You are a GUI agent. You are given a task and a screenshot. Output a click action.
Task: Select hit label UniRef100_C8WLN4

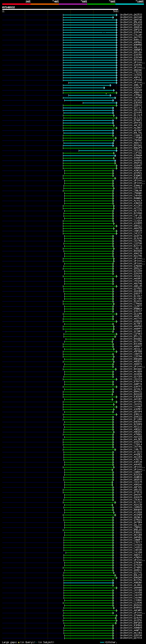[x=131, y=191]
